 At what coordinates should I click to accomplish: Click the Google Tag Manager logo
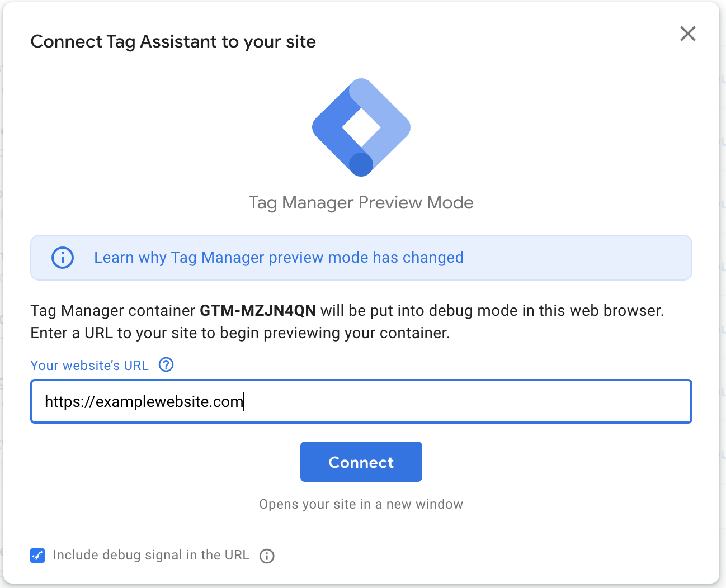coord(361,127)
